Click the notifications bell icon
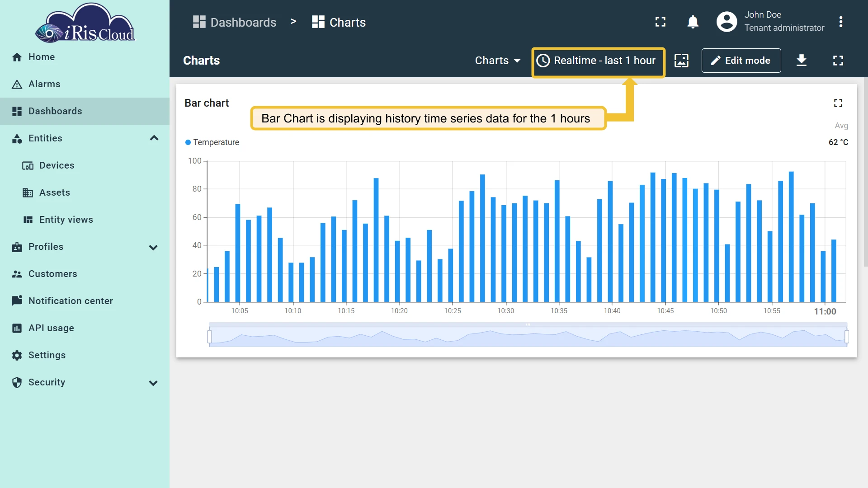Viewport: 868px width, 488px height. (693, 22)
